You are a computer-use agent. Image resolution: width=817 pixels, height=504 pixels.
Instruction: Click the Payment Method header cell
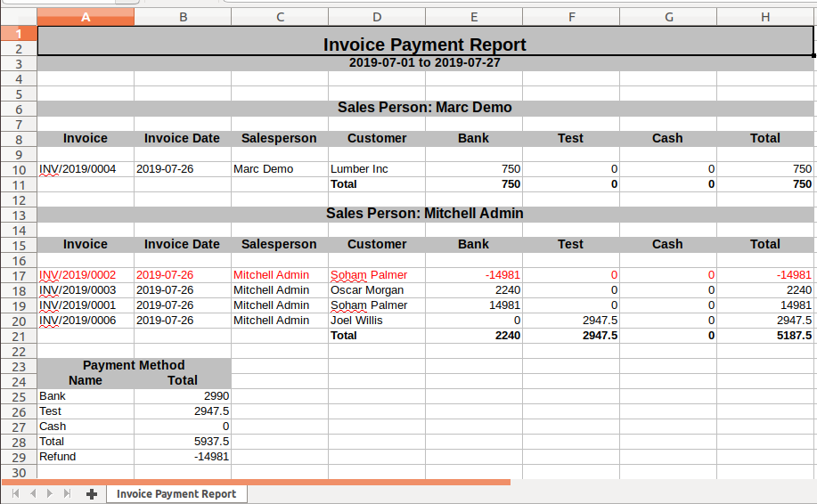coord(134,365)
